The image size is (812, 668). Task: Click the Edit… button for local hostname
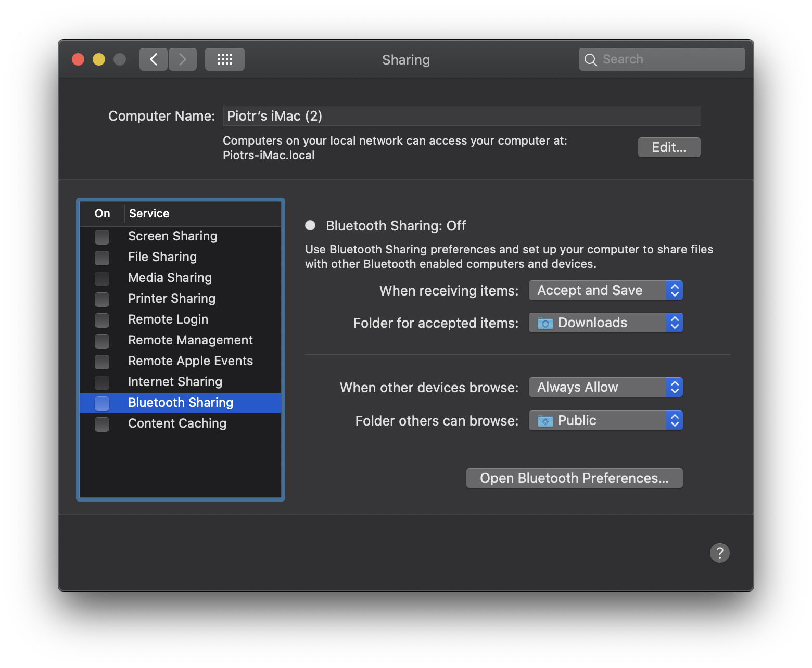point(669,147)
